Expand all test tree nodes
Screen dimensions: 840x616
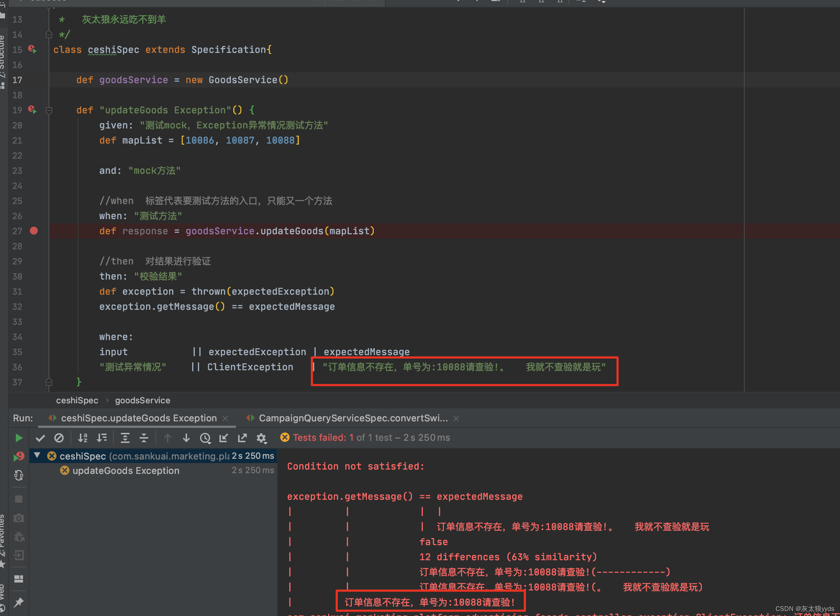pyautogui.click(x=125, y=438)
